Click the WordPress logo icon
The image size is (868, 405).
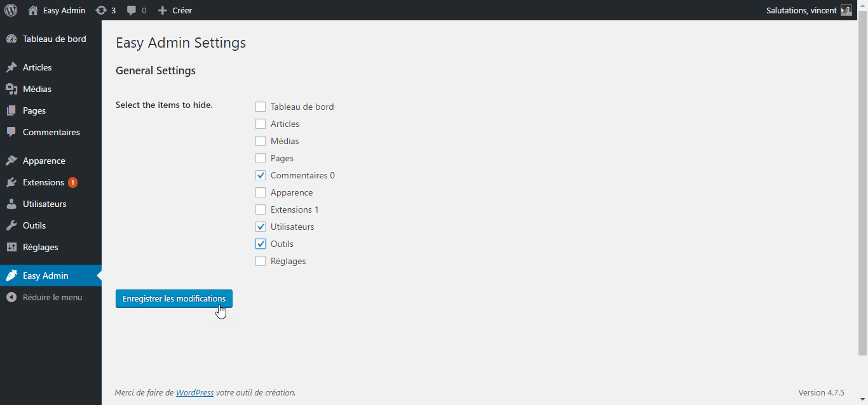11,10
